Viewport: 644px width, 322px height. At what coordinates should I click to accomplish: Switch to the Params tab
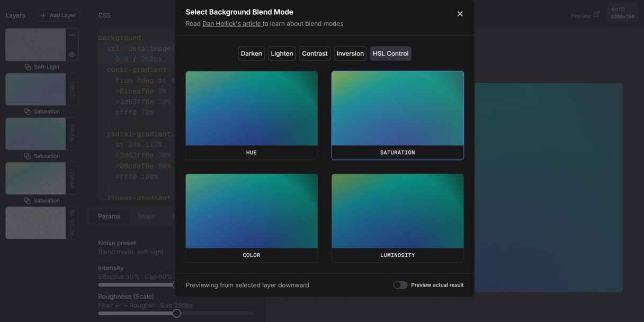click(x=109, y=216)
